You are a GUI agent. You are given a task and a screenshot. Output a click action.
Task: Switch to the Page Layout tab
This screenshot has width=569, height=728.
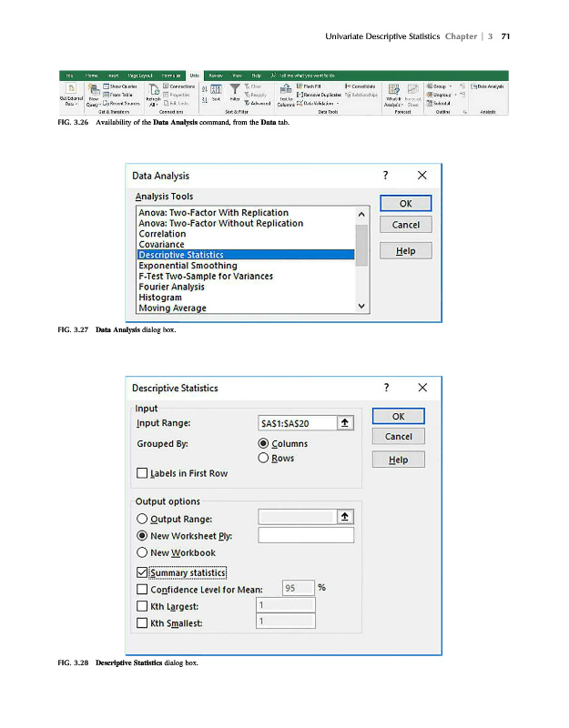(x=140, y=75)
